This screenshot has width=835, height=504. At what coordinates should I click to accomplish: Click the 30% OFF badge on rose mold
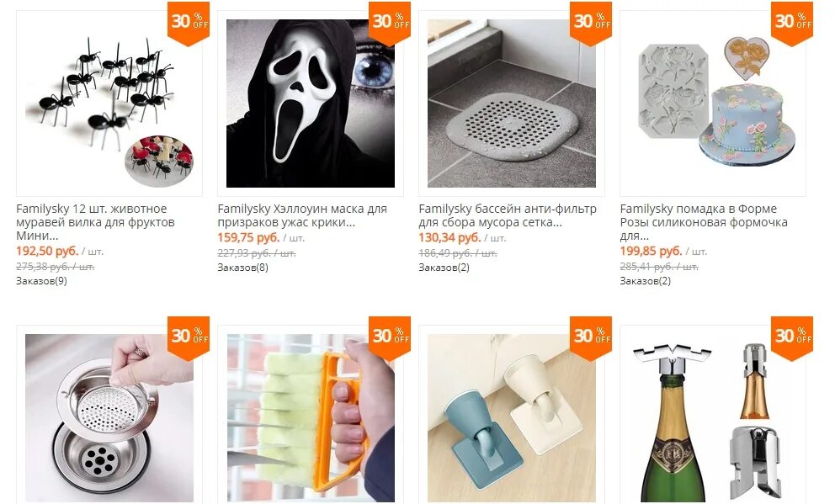pyautogui.click(x=792, y=23)
